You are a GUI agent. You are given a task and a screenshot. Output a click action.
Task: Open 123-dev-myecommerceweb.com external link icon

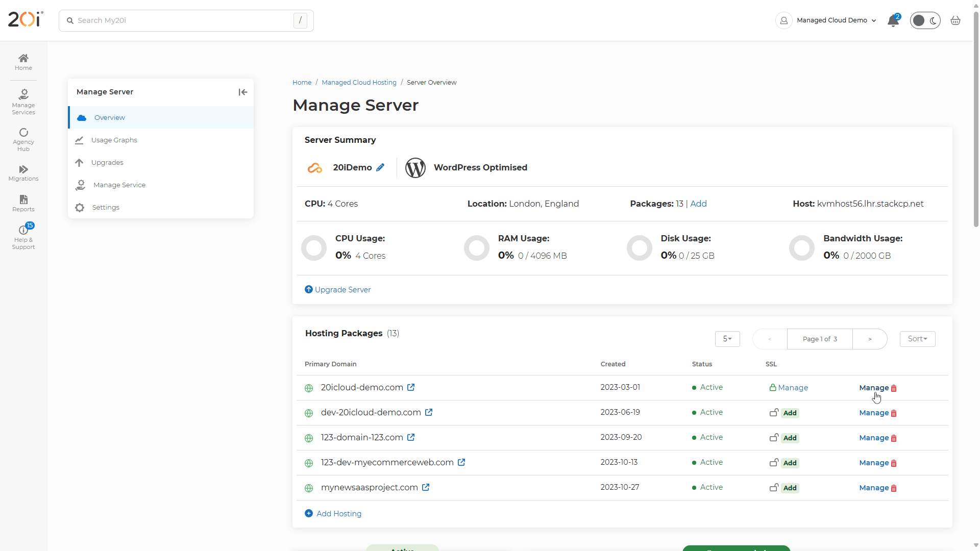pyautogui.click(x=461, y=462)
